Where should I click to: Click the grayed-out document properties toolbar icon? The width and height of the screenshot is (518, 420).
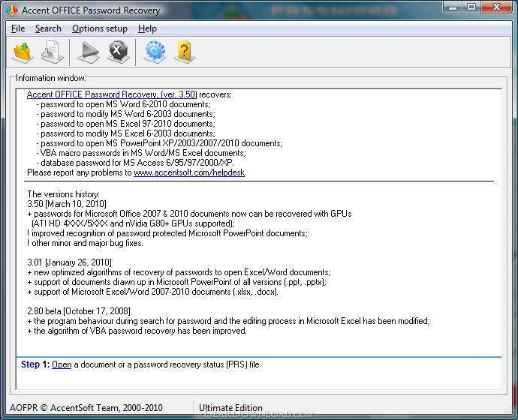[53, 52]
